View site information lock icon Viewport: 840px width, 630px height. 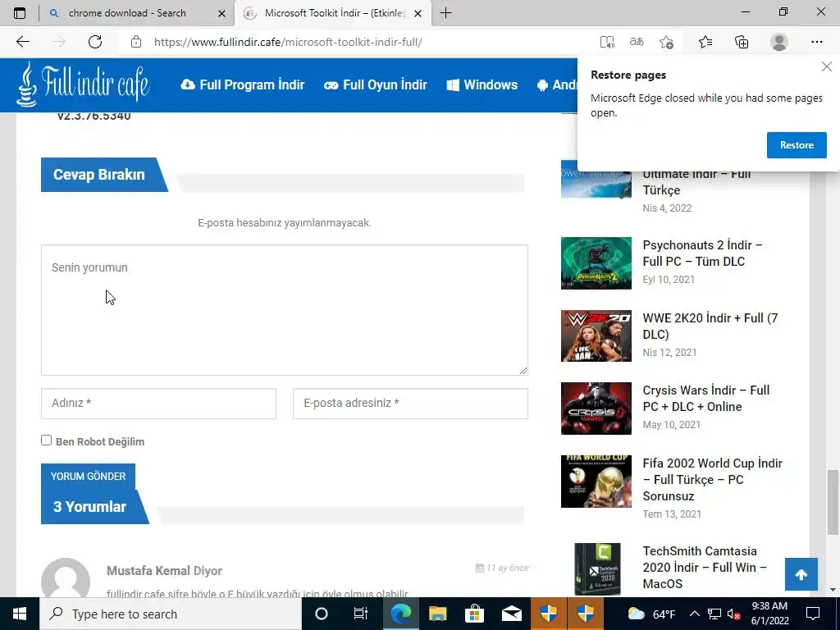pos(136,42)
